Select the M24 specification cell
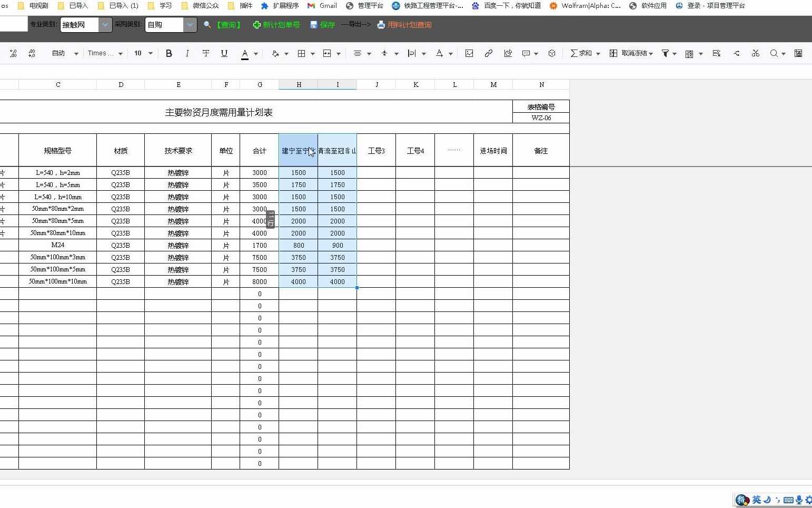The width and height of the screenshot is (812, 508). [x=58, y=245]
